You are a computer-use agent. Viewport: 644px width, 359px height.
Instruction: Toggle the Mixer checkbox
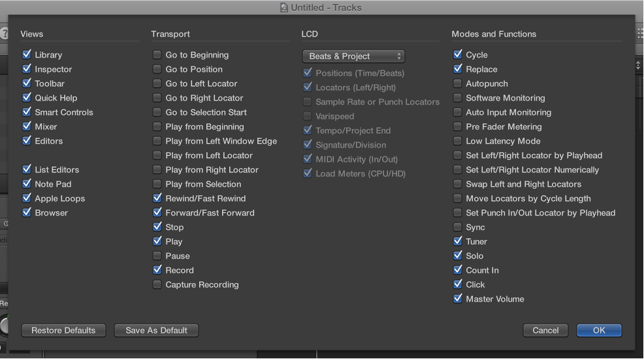(27, 127)
